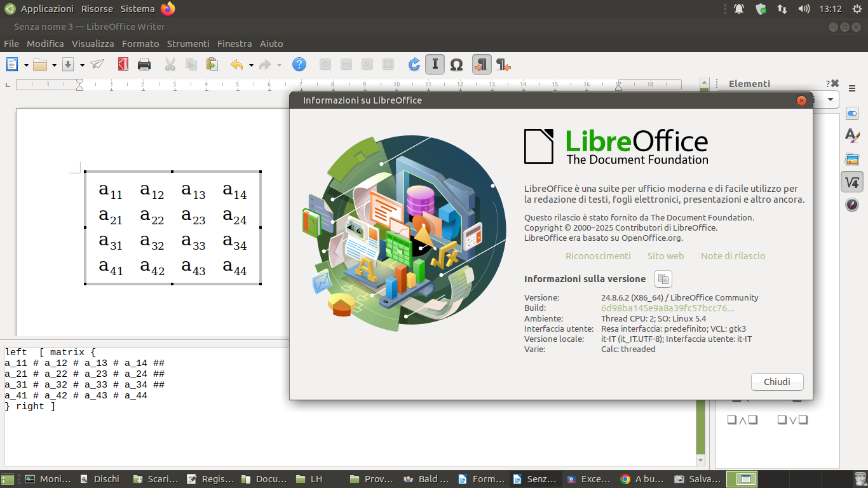Viewport: 868px width, 488px height.
Task: Click the build hash link 6d98ba145e9a8a39fc57bcc76
Action: 667,308
